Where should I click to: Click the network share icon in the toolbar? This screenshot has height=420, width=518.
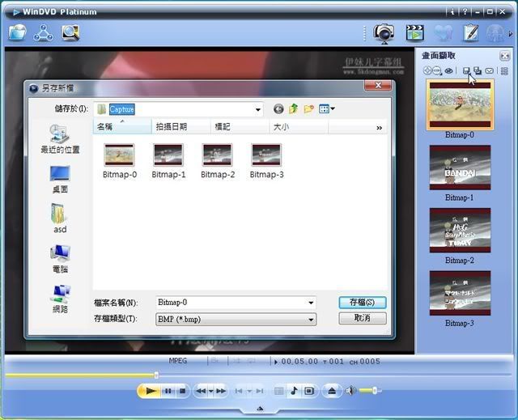(x=43, y=32)
